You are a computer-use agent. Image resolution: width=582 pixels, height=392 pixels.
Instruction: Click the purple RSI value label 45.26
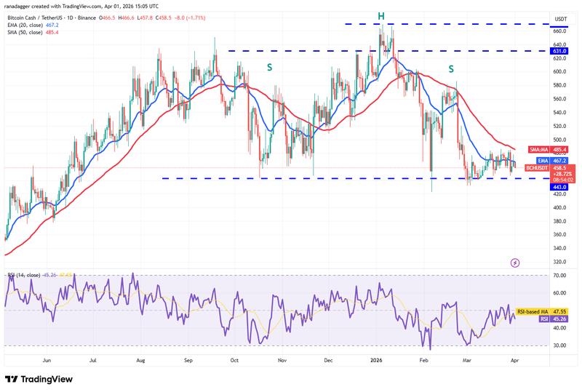[561, 318]
